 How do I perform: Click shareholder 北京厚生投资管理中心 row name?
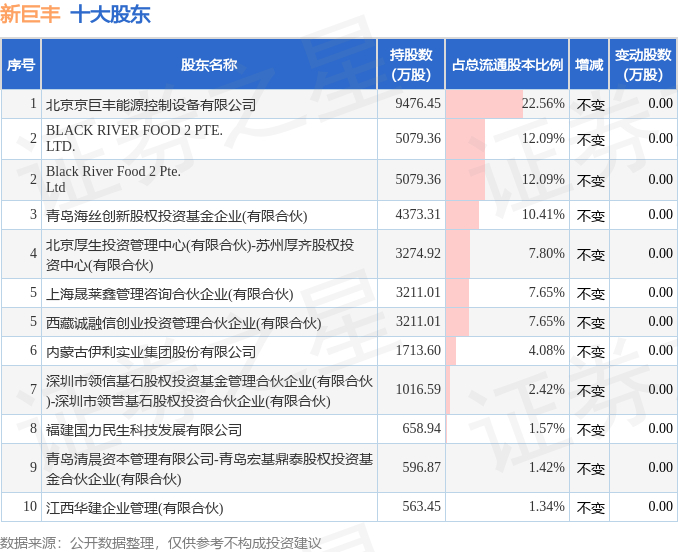point(200,255)
